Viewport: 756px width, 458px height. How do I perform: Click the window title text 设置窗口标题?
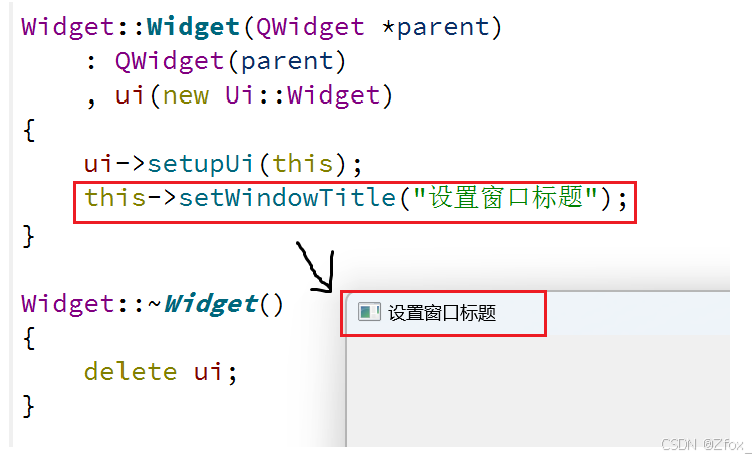[x=442, y=313]
